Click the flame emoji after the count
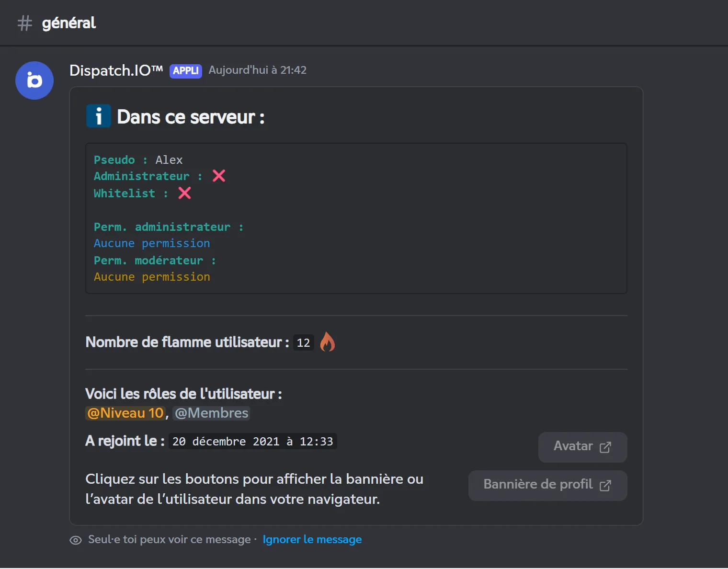The width and height of the screenshot is (728, 569). click(328, 342)
